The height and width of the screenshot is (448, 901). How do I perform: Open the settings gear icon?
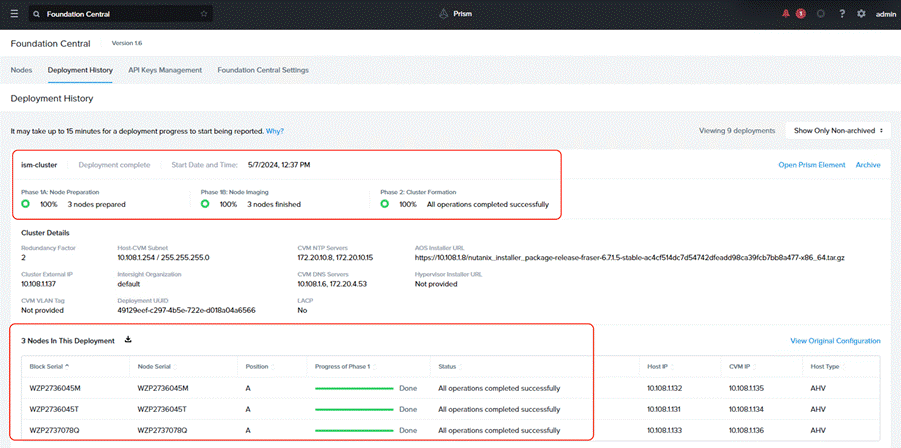coord(861,14)
